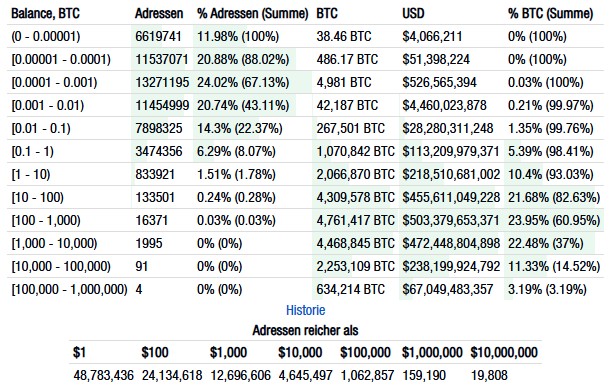Open the Historie link

coord(305,310)
